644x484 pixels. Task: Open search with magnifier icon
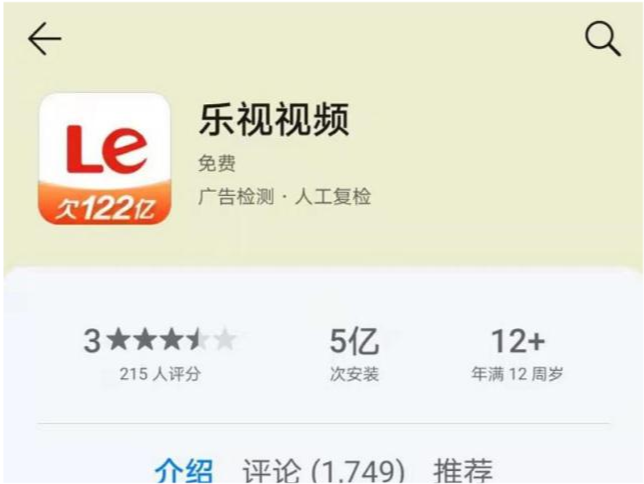603,39
